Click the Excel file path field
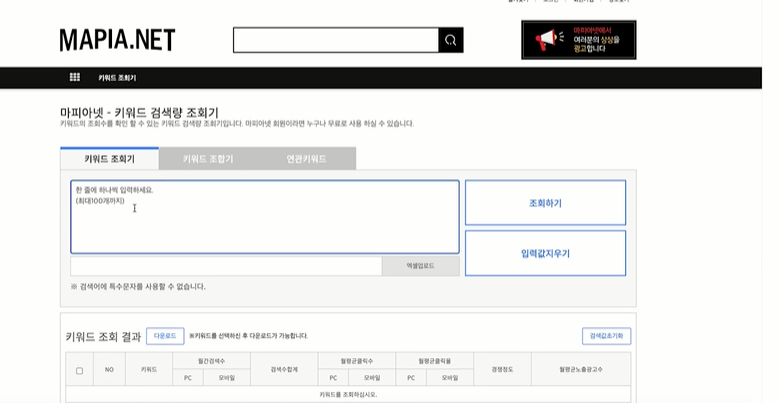 click(226, 266)
